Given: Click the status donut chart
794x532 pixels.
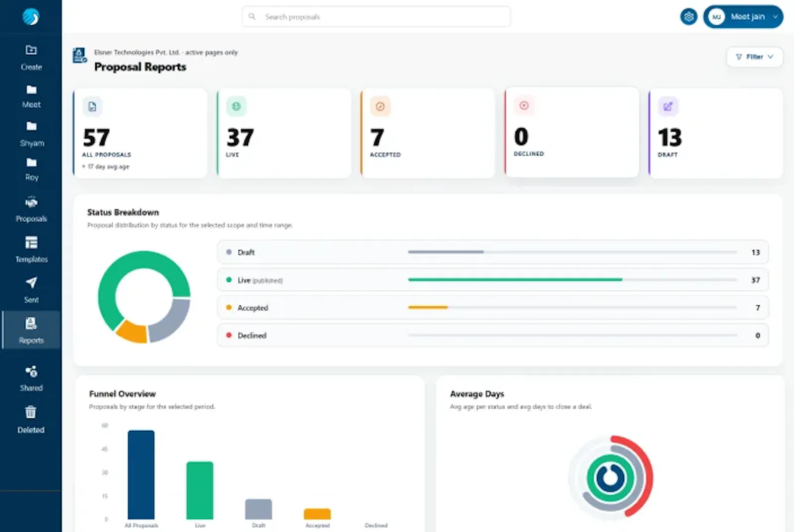Looking at the screenshot, I should point(144,297).
